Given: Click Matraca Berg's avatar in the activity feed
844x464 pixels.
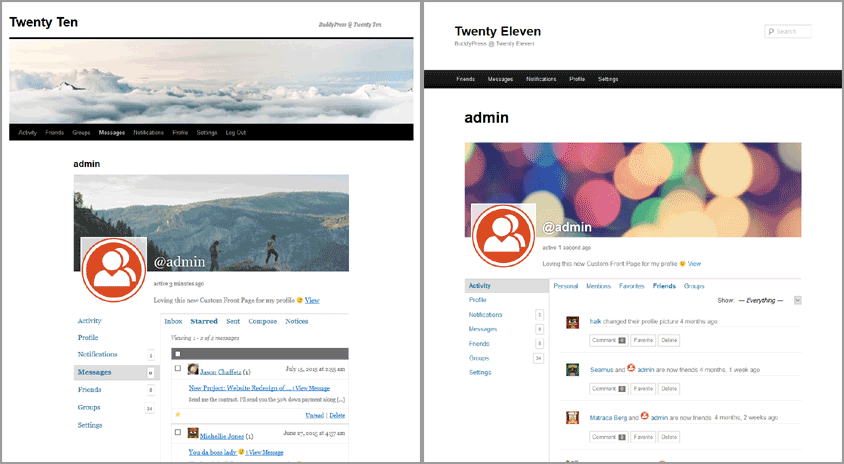Looking at the screenshot, I should tap(572, 418).
